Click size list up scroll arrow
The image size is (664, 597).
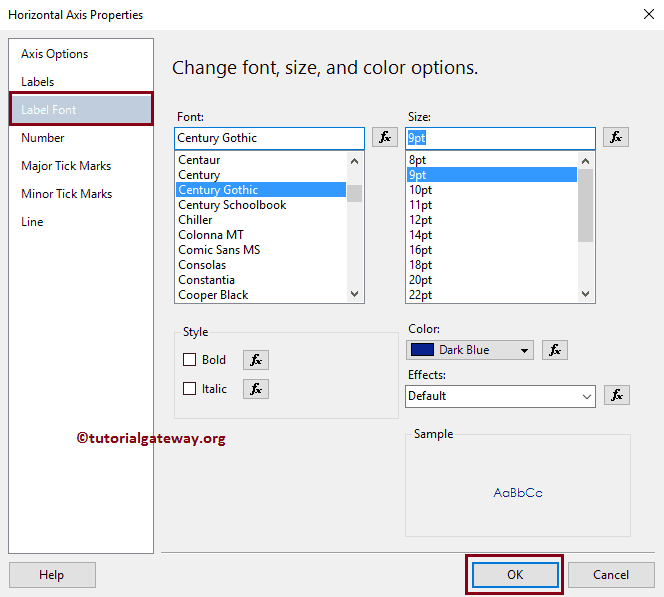click(x=585, y=161)
